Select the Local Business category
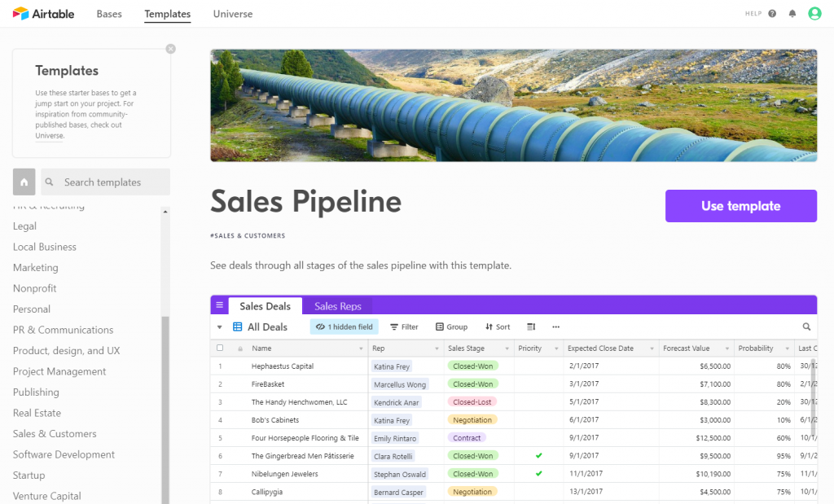The height and width of the screenshot is (504, 834). pyautogui.click(x=45, y=247)
